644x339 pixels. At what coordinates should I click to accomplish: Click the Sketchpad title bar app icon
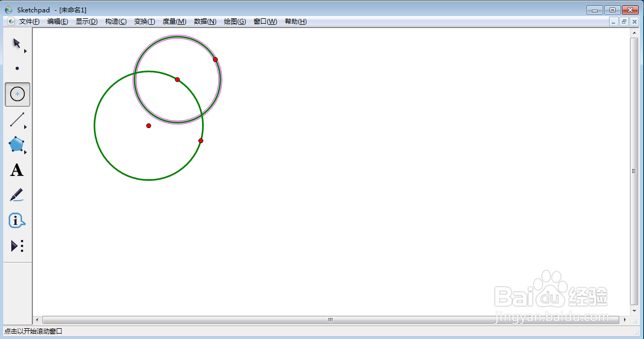click(x=9, y=10)
